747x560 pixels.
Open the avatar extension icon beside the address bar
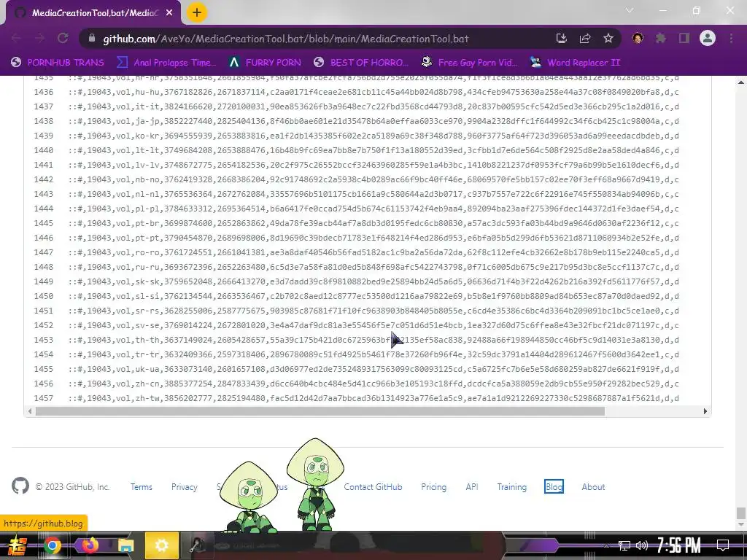638,39
